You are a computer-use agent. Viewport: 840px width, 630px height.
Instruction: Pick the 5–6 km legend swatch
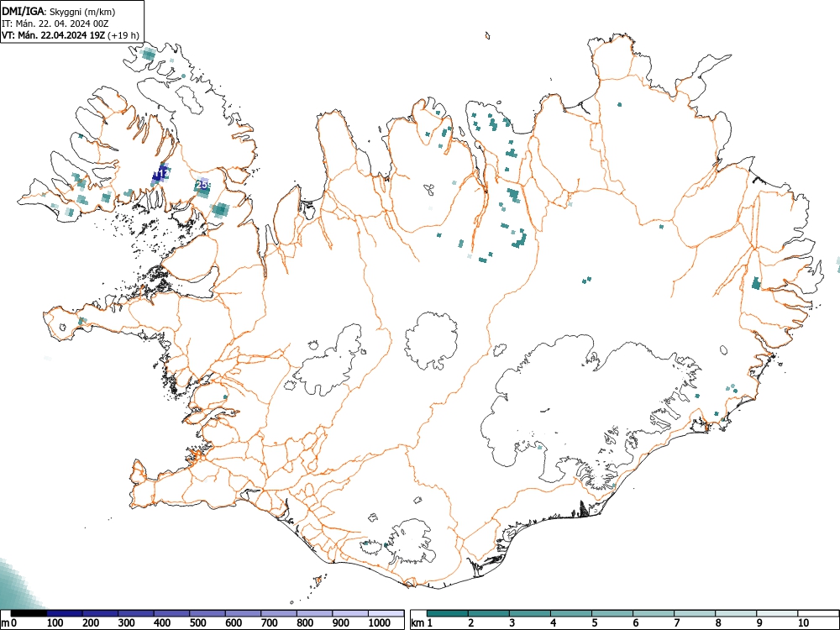[x=612, y=613]
